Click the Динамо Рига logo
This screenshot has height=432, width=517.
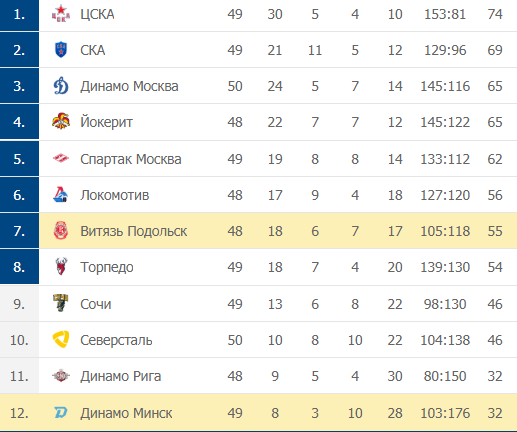[61, 376]
